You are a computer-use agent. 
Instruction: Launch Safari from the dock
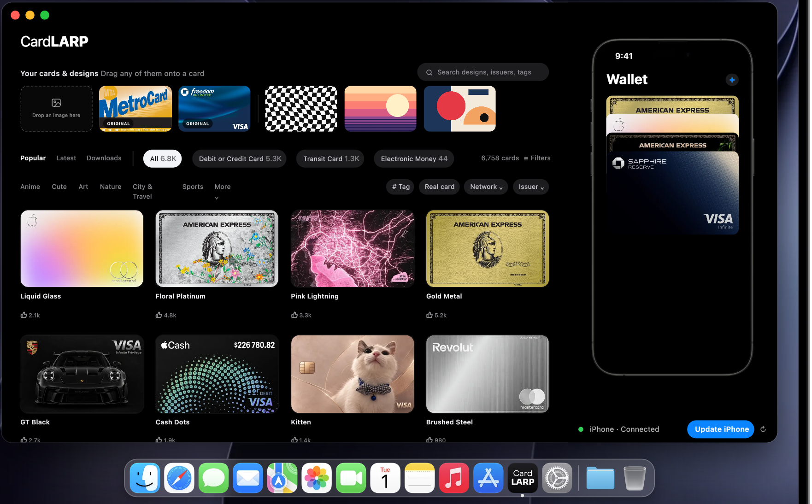click(x=179, y=478)
